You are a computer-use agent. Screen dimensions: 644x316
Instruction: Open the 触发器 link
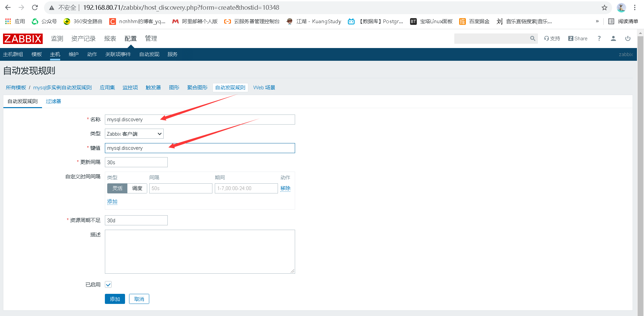point(153,88)
